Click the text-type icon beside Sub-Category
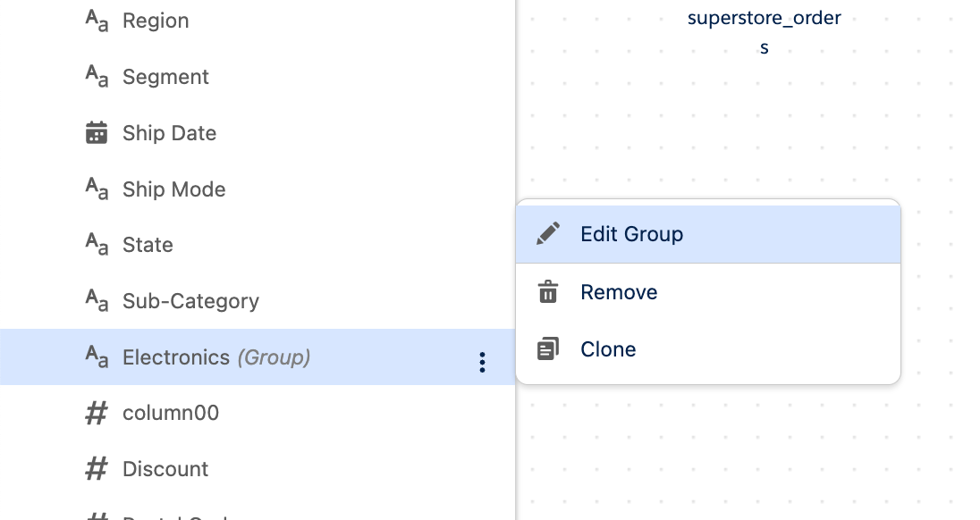The width and height of the screenshot is (980, 520). pyautogui.click(x=97, y=301)
